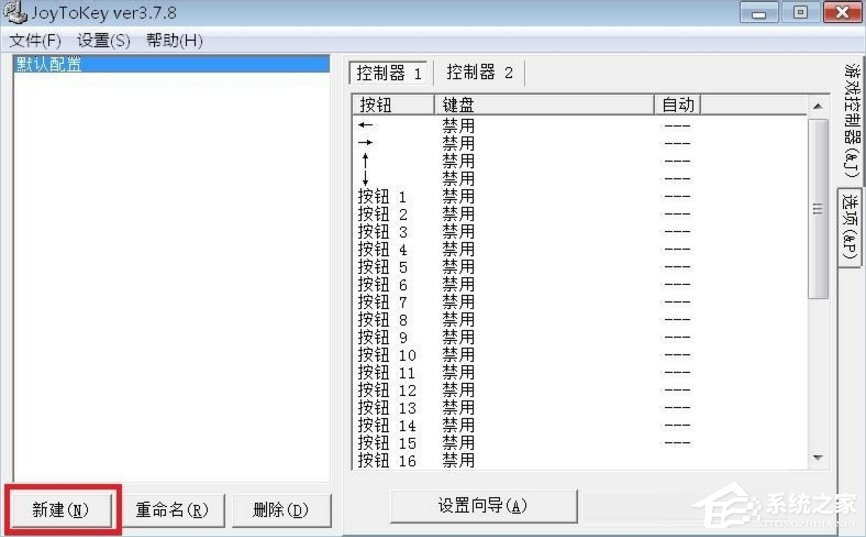Click the scroll down arrow of the button list
The width and height of the screenshot is (866, 537).
[x=818, y=457]
